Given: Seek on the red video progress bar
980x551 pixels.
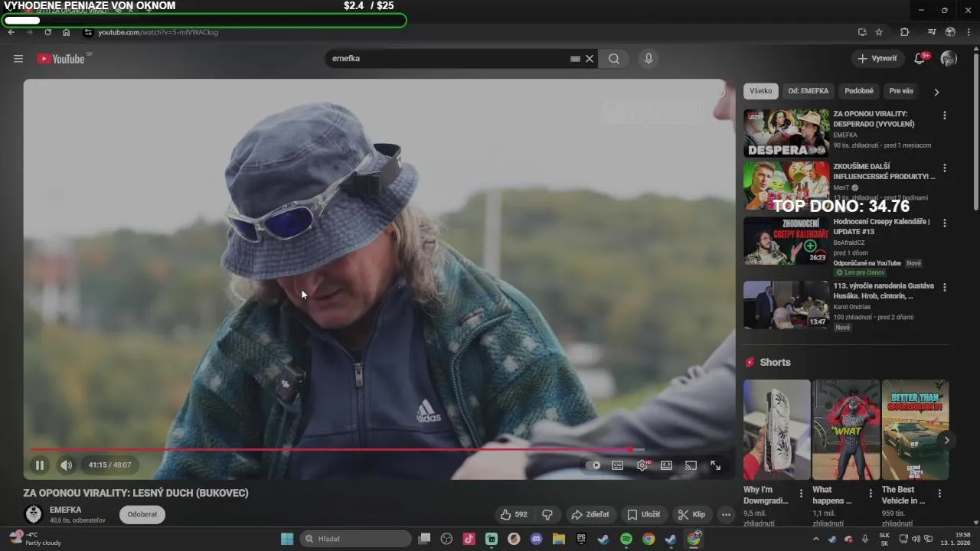Looking at the screenshot, I should tap(379, 449).
